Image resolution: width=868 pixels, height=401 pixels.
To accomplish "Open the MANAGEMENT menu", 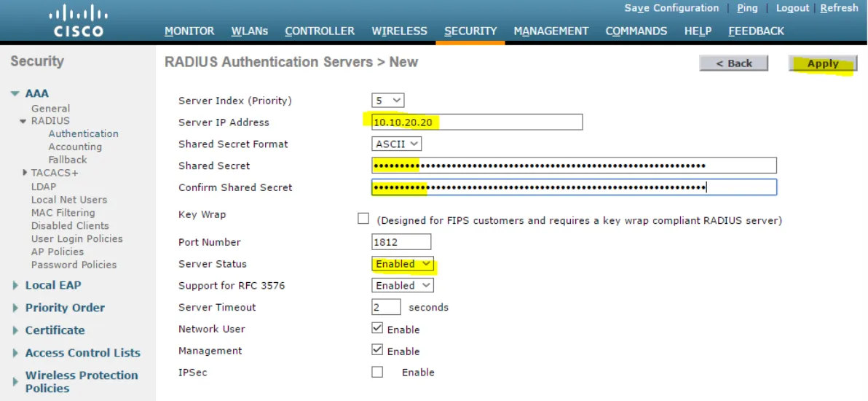I will click(551, 31).
